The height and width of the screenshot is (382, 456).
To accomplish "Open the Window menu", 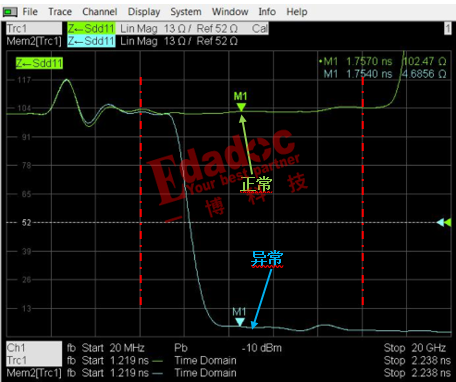I will [230, 12].
